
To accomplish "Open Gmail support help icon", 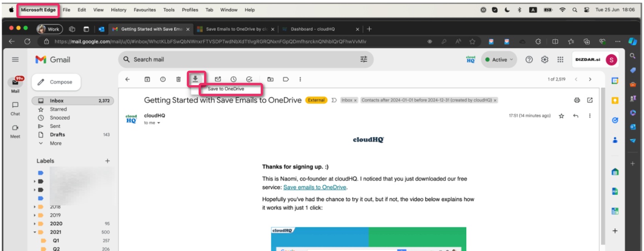I will click(x=529, y=59).
